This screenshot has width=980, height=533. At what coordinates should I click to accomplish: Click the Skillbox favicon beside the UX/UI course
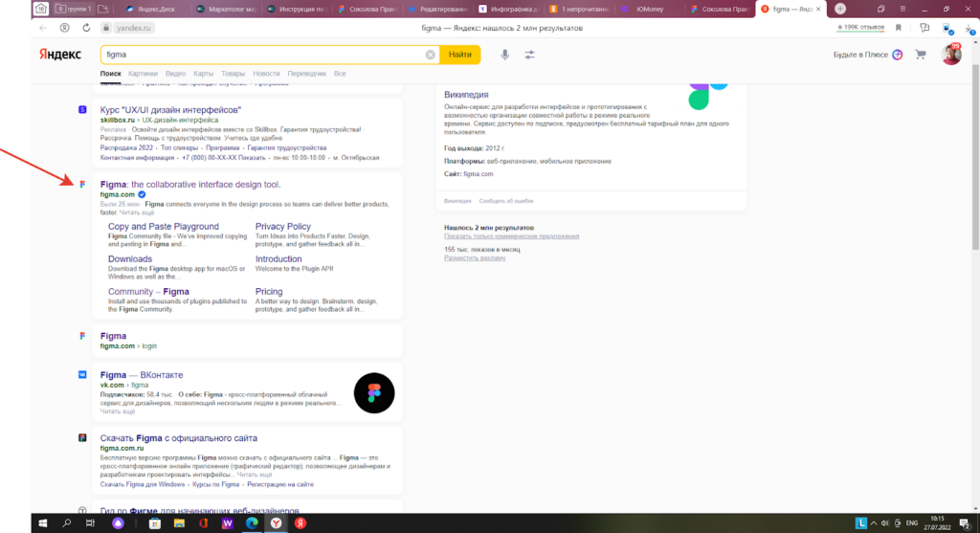click(82, 110)
